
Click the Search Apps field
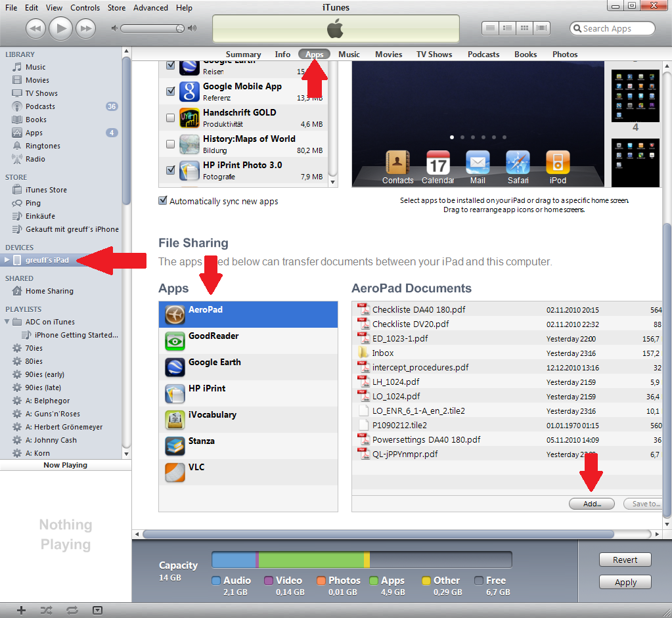[612, 28]
